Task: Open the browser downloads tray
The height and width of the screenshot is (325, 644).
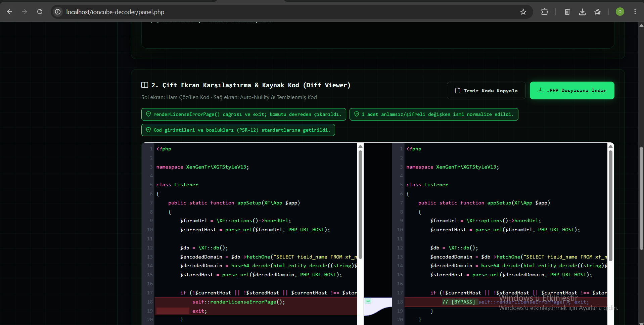Action: click(582, 12)
